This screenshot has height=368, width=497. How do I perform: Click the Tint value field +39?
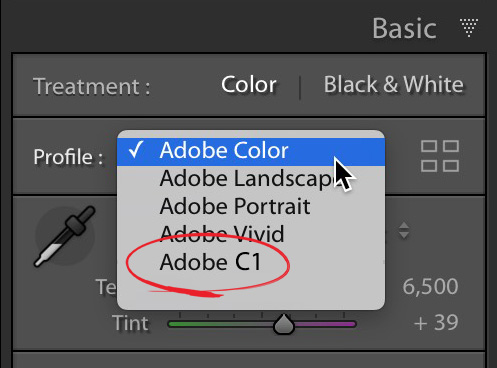pos(436,323)
